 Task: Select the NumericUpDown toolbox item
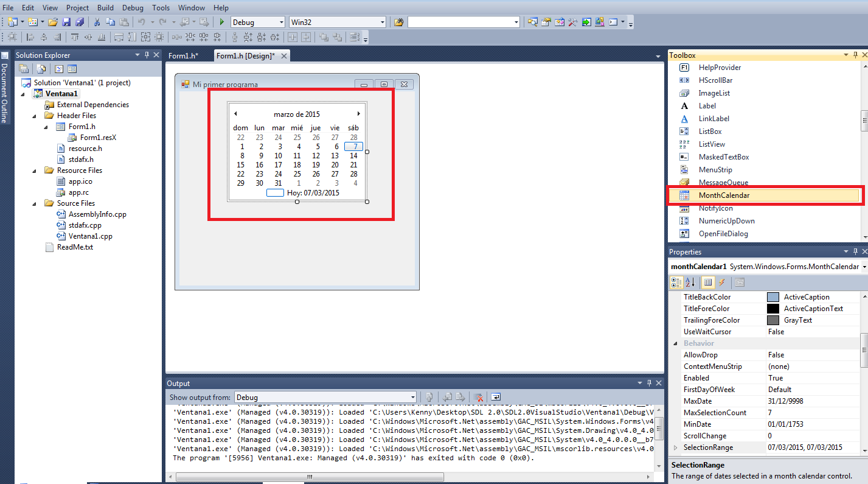point(726,221)
